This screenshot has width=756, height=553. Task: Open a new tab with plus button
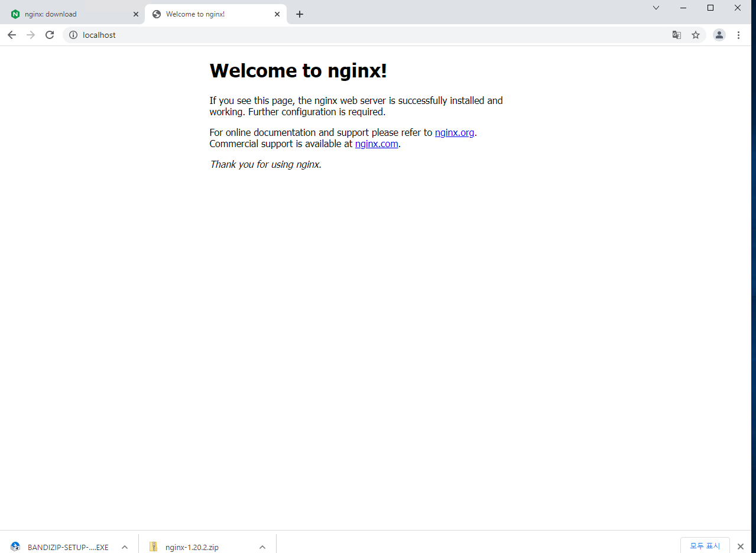click(300, 14)
